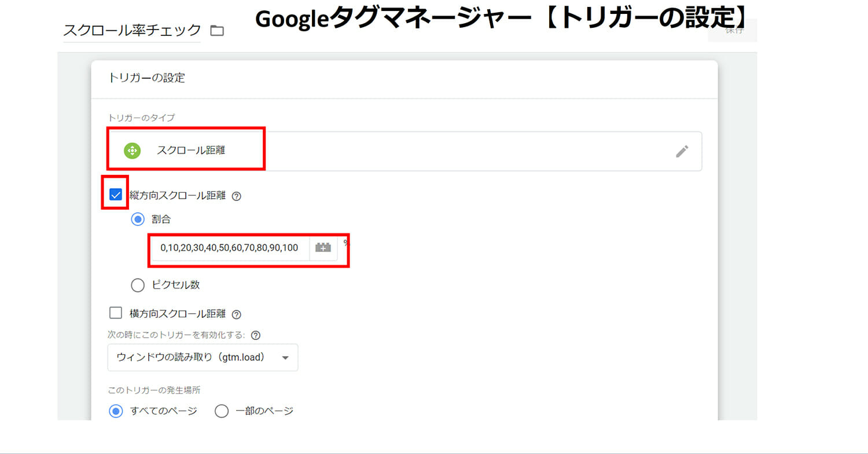
Task: Click the green スクロール距離 trigger icon
Action: 132,151
